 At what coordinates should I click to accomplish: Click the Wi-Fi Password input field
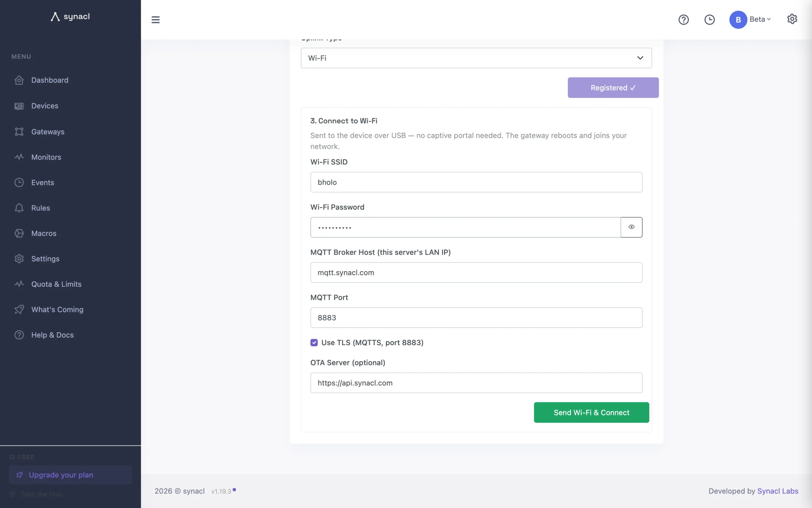(x=465, y=227)
